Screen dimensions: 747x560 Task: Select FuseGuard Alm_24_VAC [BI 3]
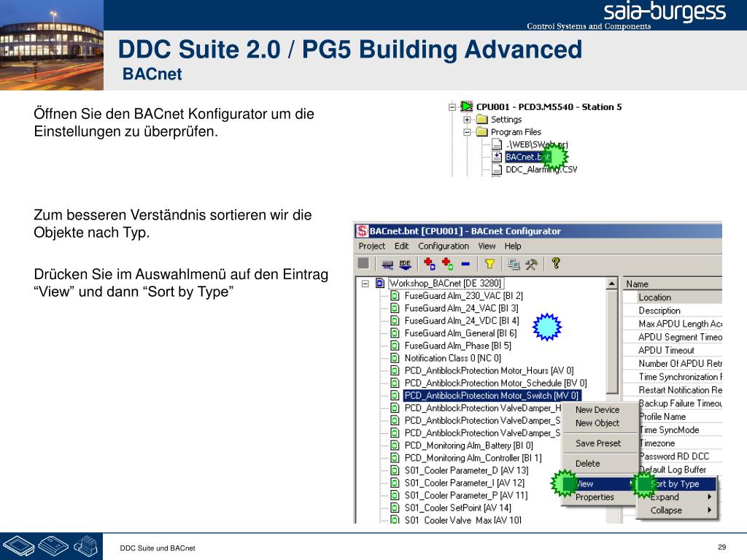pos(461,308)
